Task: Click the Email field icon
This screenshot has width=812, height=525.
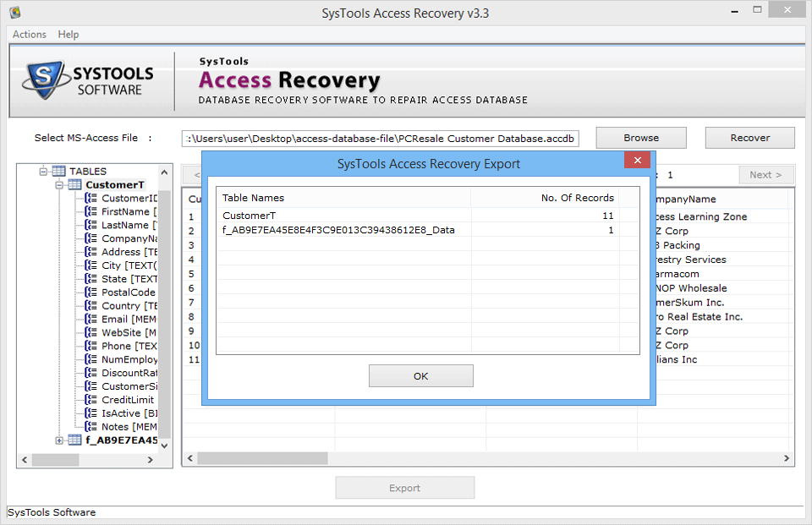Action: coord(91,320)
